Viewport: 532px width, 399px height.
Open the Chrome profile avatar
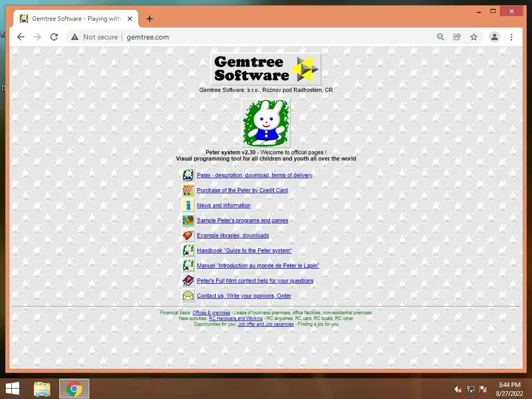point(495,37)
